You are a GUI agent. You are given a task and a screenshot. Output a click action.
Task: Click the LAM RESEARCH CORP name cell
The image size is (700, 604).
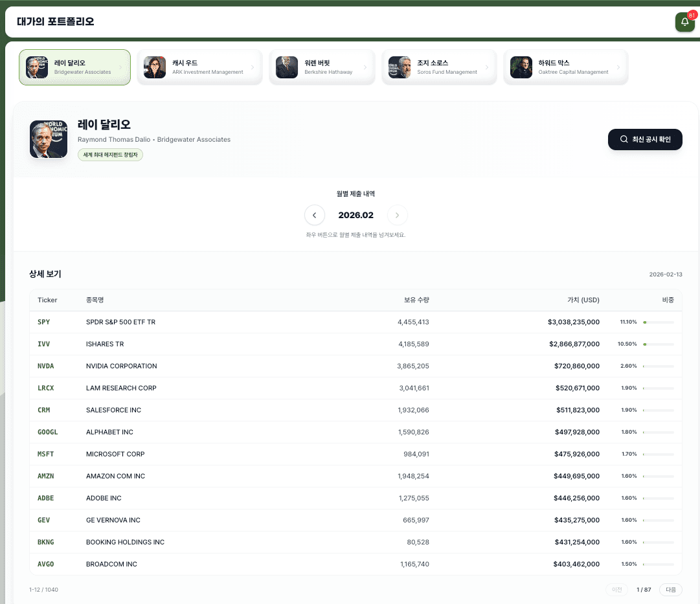click(121, 388)
